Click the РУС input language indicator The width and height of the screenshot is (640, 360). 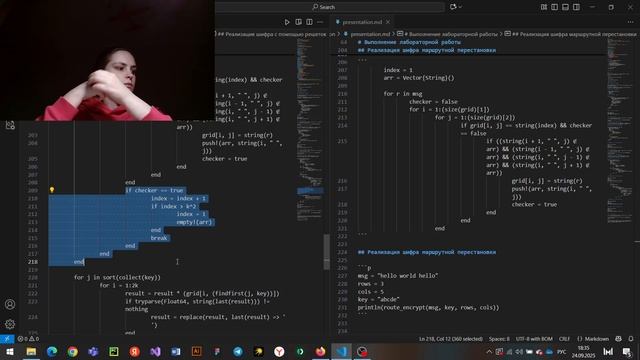(562, 351)
